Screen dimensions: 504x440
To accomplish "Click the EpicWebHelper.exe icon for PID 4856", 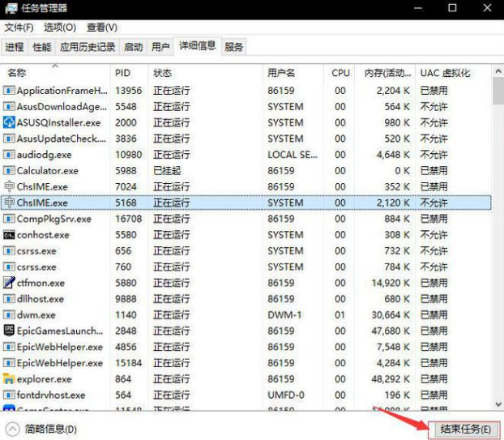I will [9, 347].
